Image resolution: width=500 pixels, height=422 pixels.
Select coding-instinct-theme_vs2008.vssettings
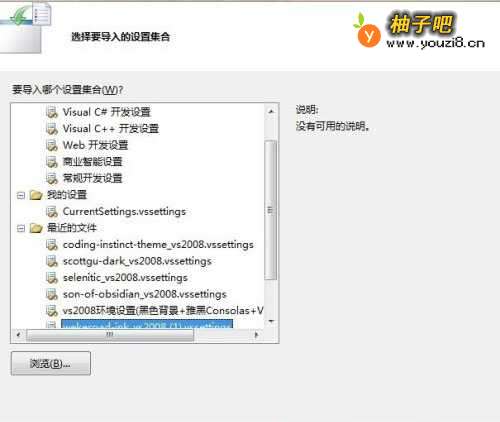(x=158, y=245)
